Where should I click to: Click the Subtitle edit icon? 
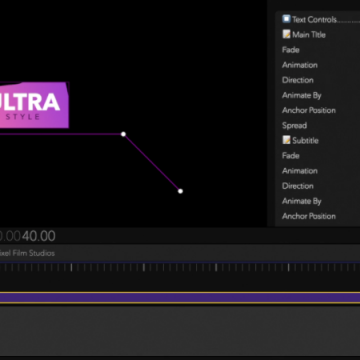(286, 140)
